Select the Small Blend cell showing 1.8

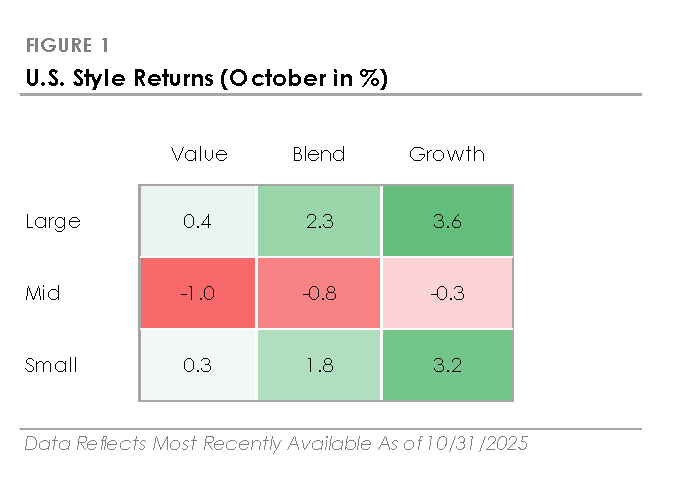tap(319, 365)
